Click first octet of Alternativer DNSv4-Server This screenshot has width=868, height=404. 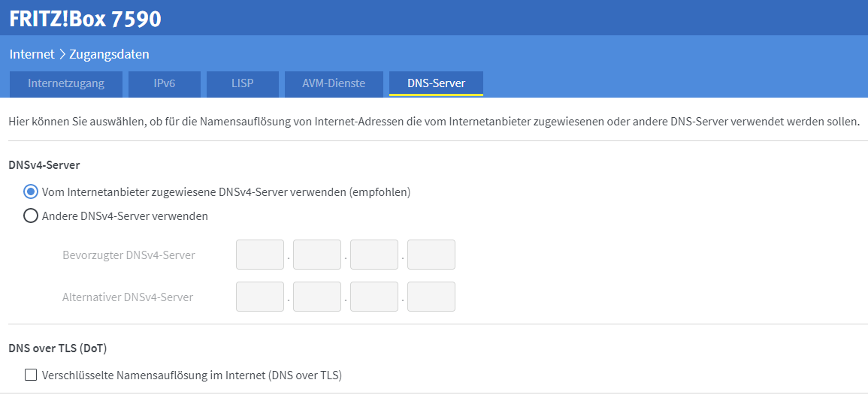coord(259,297)
